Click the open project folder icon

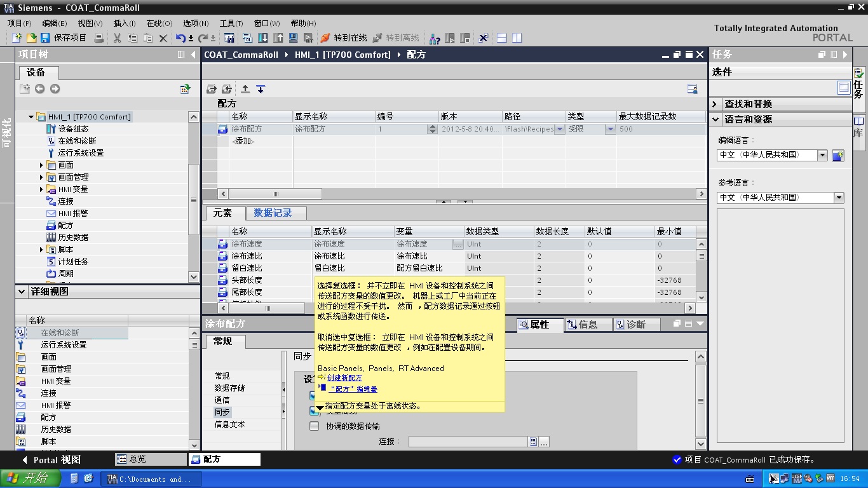click(x=31, y=38)
